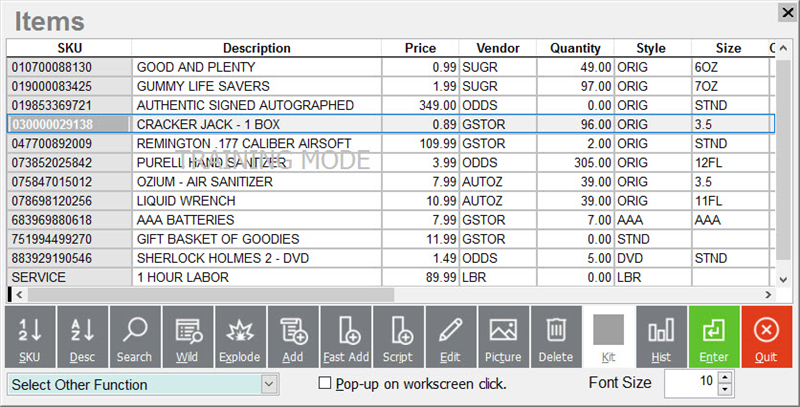Click the red Quit button

click(x=766, y=337)
